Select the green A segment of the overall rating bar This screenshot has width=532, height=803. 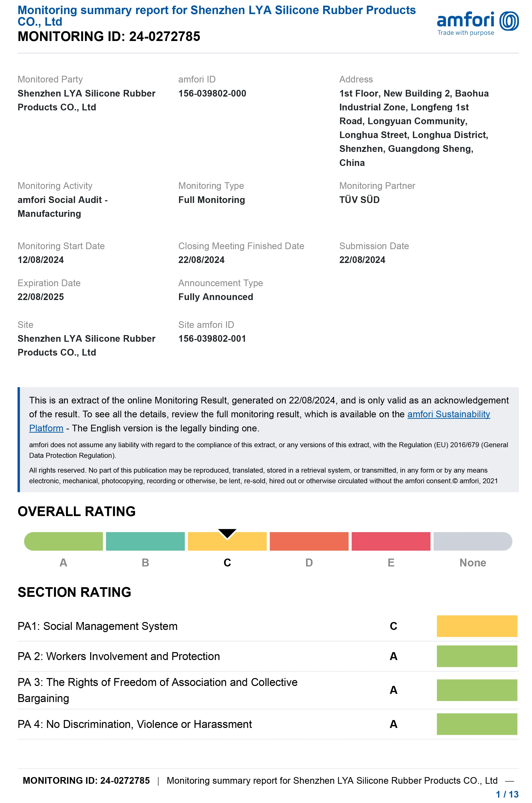pos(63,541)
